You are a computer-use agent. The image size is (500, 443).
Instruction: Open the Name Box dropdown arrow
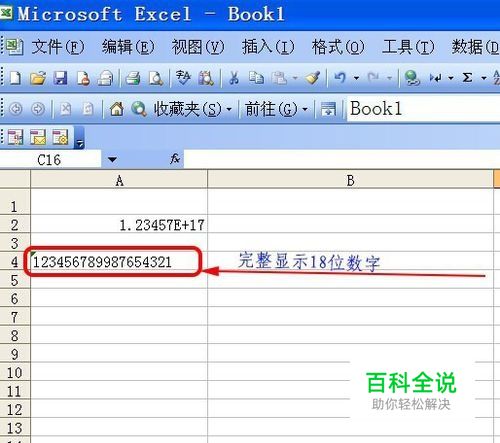coord(112,160)
